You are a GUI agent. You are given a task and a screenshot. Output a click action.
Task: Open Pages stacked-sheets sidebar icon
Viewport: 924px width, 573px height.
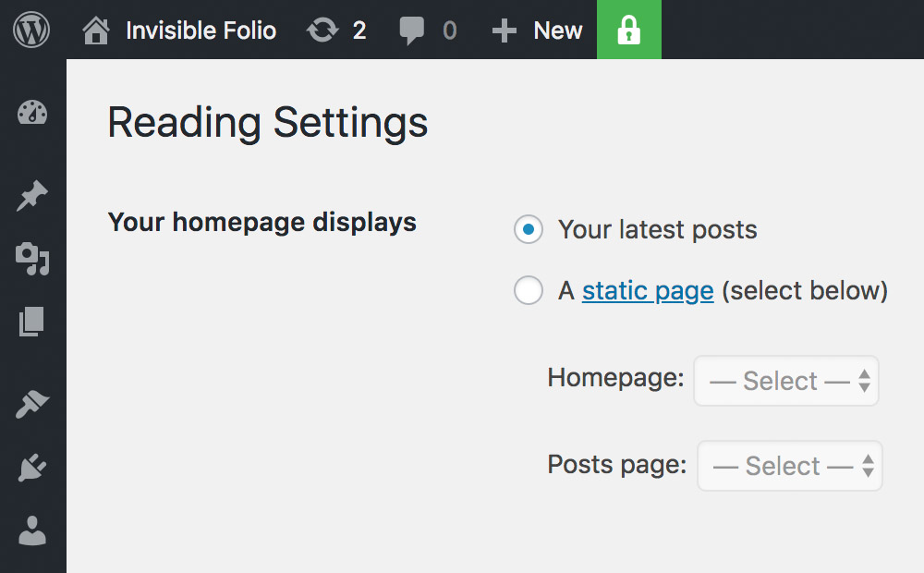tap(32, 322)
